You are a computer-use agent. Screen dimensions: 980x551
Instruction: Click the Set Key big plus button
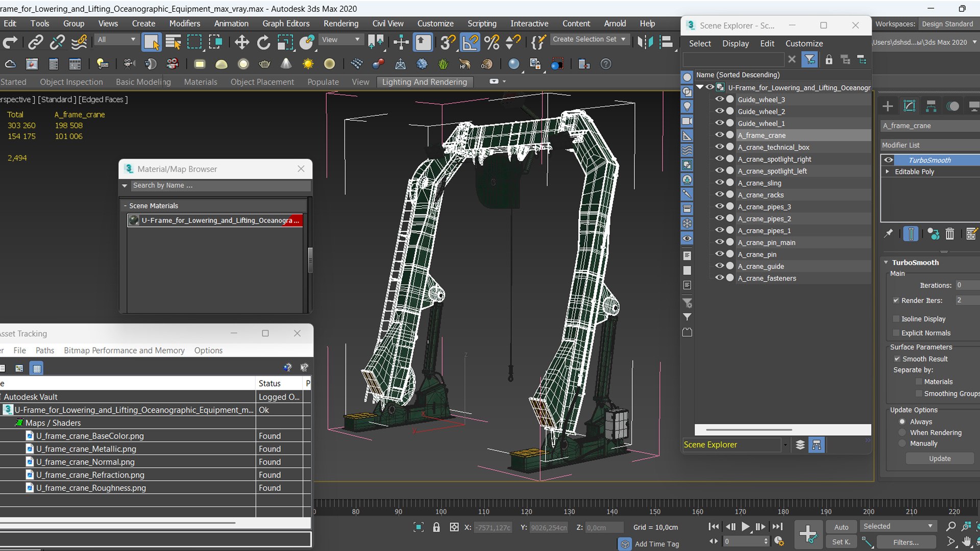[x=808, y=535]
